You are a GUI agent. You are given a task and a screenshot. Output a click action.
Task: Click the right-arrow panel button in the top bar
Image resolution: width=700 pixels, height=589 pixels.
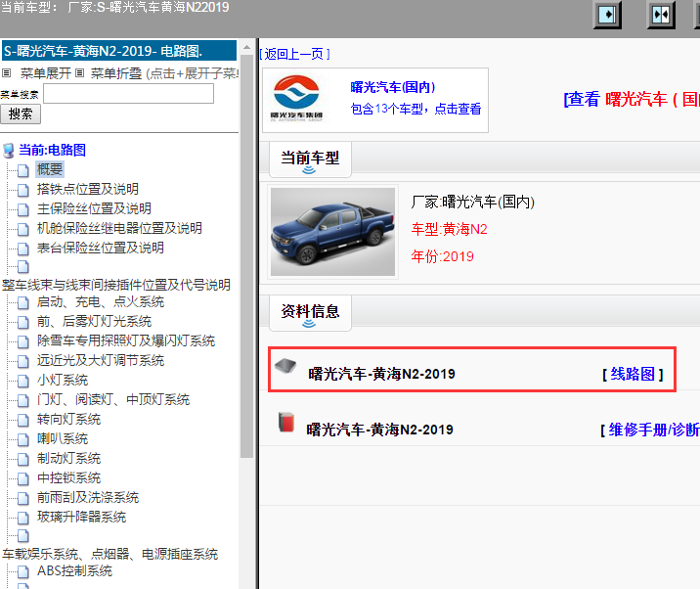(607, 15)
